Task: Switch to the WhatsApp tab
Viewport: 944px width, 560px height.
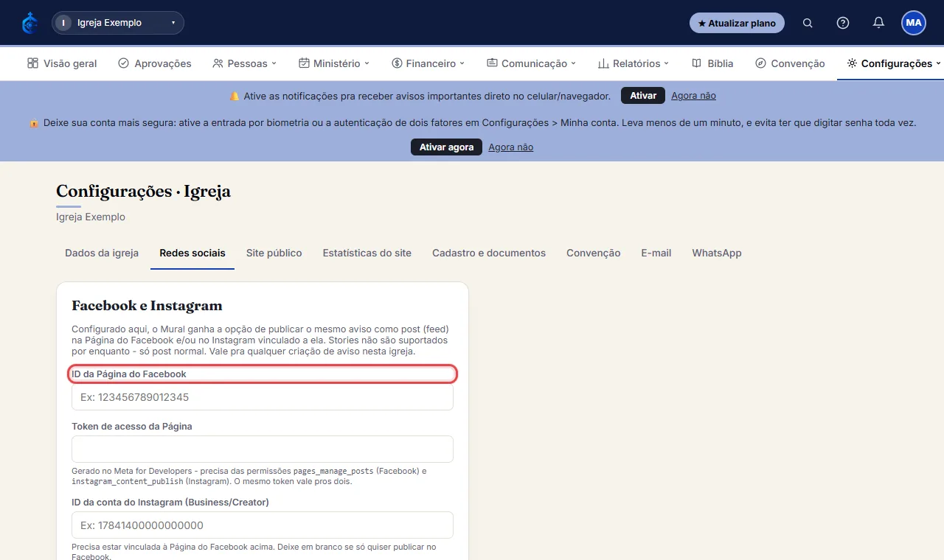Action: (717, 253)
